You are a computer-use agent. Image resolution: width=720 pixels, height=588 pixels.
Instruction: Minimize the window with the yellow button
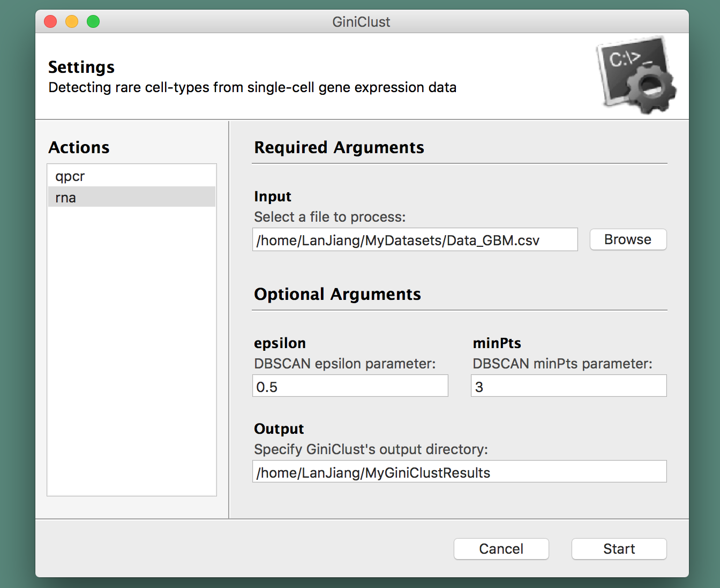pyautogui.click(x=72, y=21)
